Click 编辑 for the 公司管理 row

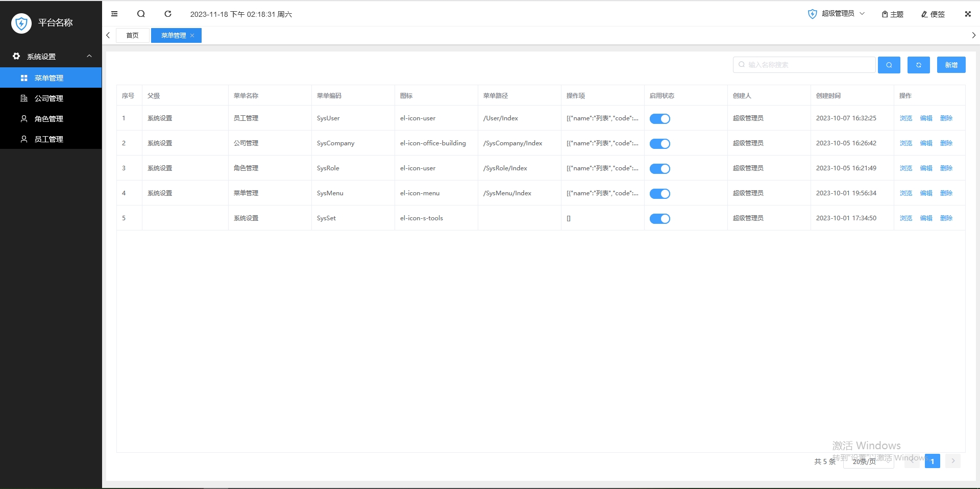click(x=926, y=143)
